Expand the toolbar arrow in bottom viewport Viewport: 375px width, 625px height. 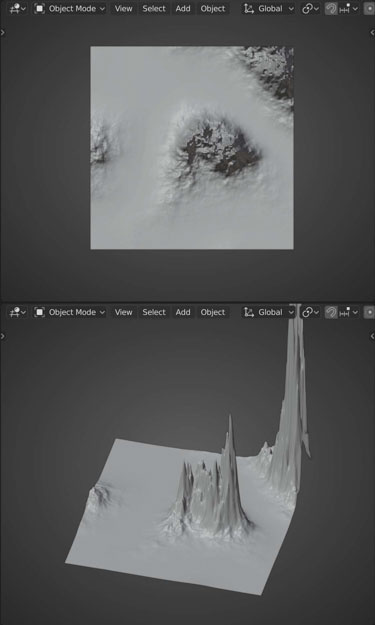[x=3, y=336]
